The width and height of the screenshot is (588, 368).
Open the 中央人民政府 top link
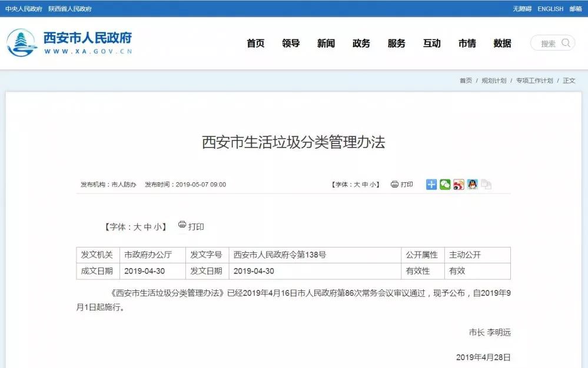24,9
